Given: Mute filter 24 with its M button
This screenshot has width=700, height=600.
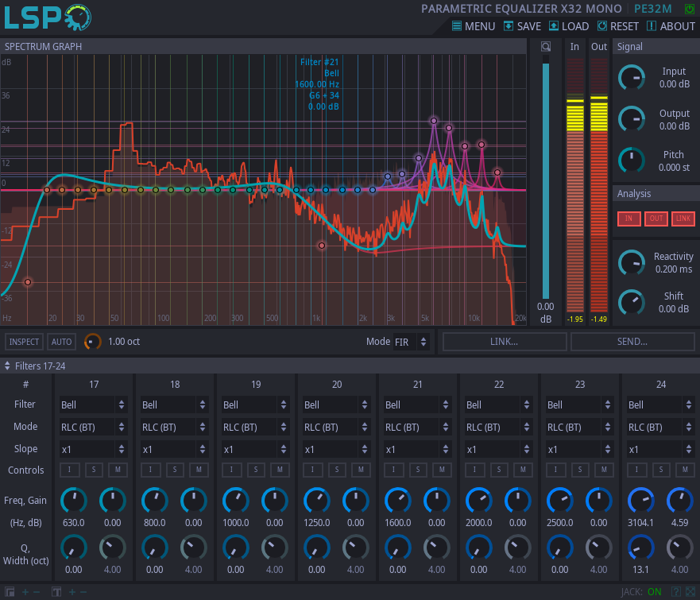Looking at the screenshot, I should (685, 470).
